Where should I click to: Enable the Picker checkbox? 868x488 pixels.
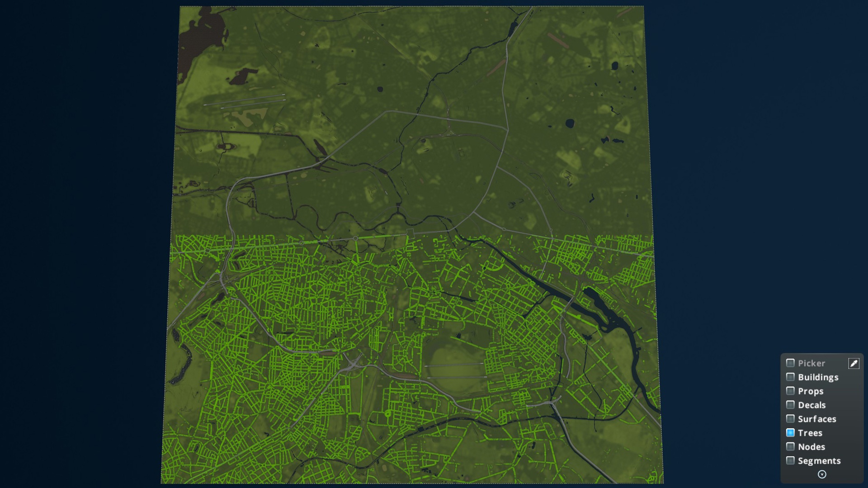click(x=791, y=363)
